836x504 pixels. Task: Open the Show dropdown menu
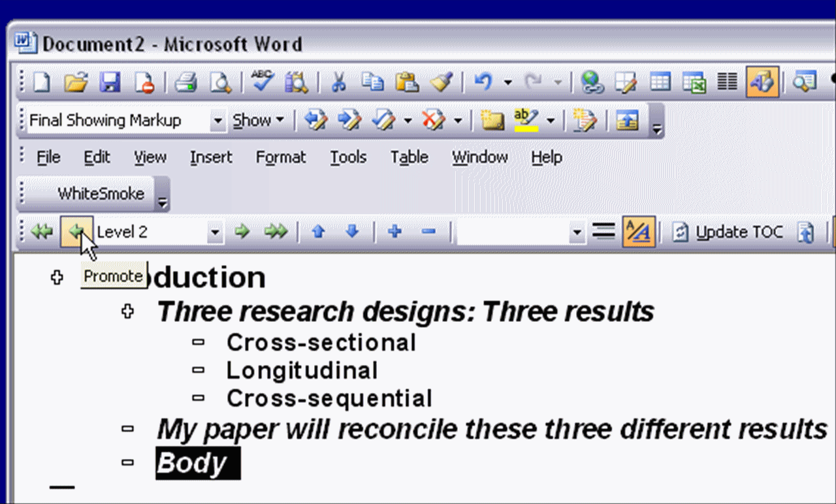click(x=259, y=120)
